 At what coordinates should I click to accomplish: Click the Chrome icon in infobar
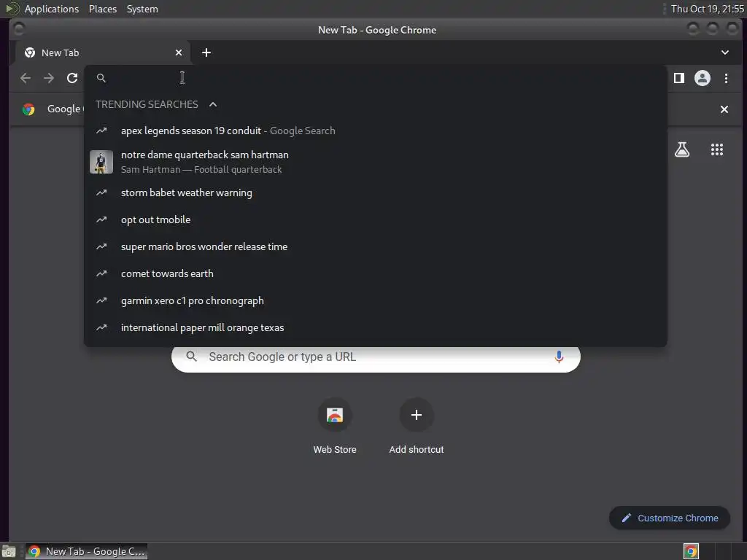click(x=28, y=109)
